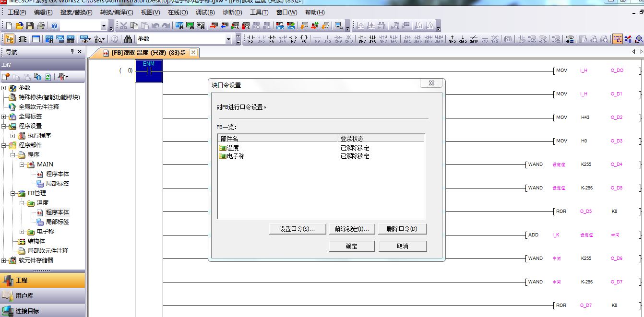Click the 设置口令(S)... button
This screenshot has width=644, height=317.
[298, 229]
